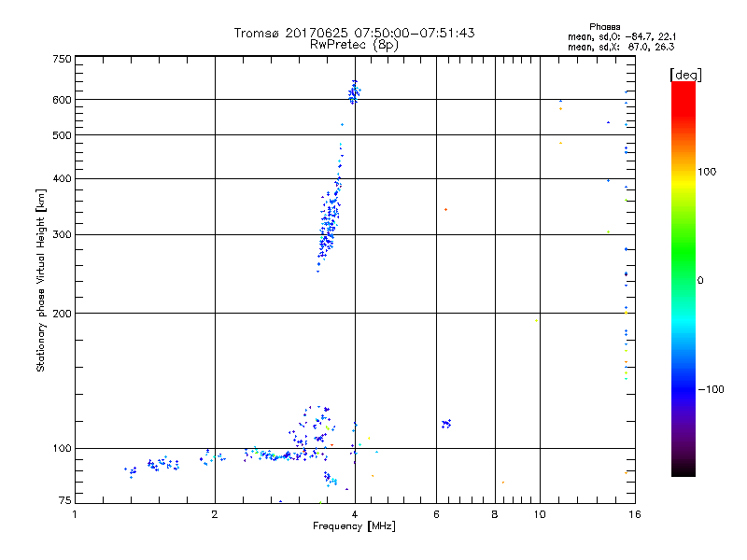
Task: Click the colorbar tick label '-100'
Action: click(x=711, y=389)
